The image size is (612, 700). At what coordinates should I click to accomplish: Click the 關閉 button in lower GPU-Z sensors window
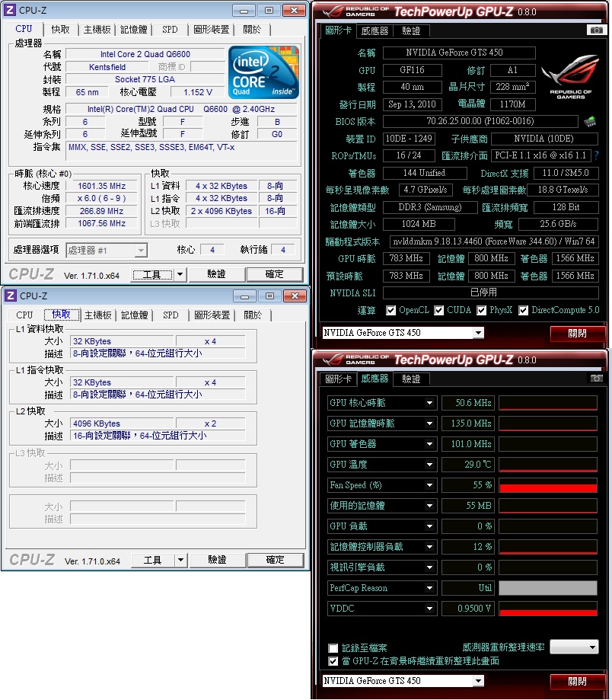[577, 682]
